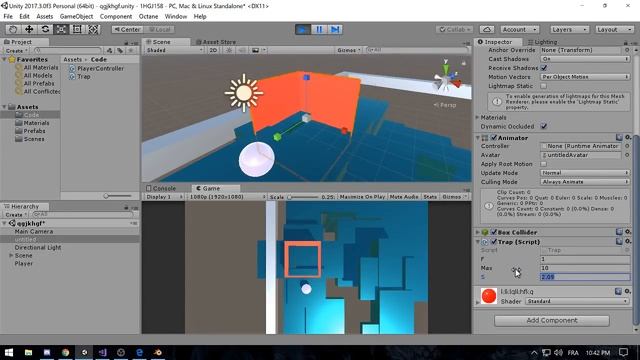Image resolution: width=640 pixels, height=360 pixels.
Task: Toggle Receive Shadows checkbox
Action: [x=544, y=68]
